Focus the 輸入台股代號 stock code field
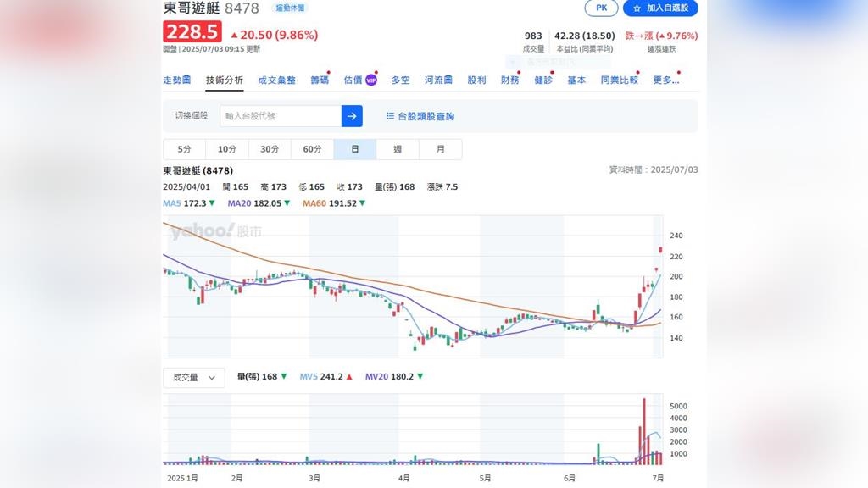Screen dimensions: 868x488 point(280,116)
